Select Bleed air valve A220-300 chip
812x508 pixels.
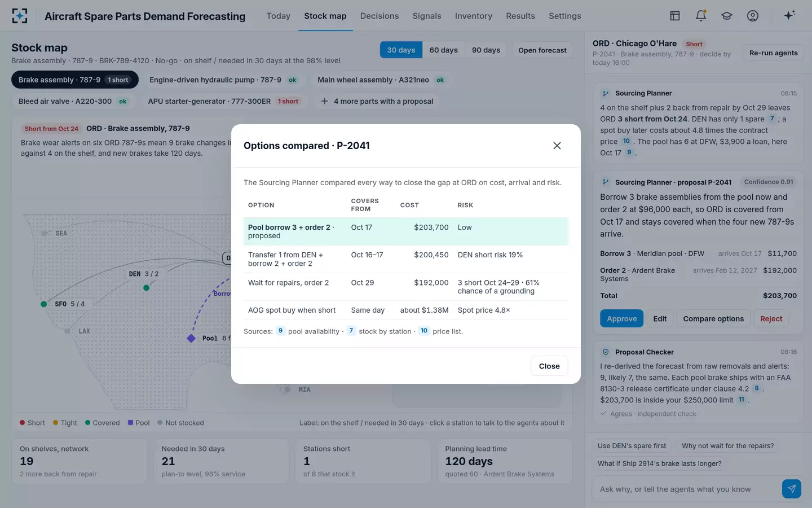(x=73, y=101)
